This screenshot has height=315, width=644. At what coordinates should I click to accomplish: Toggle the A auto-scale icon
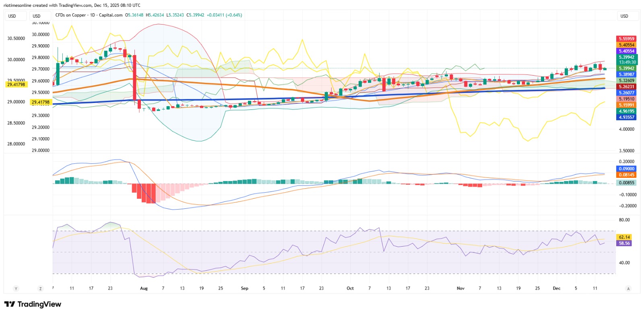pyautogui.click(x=628, y=288)
